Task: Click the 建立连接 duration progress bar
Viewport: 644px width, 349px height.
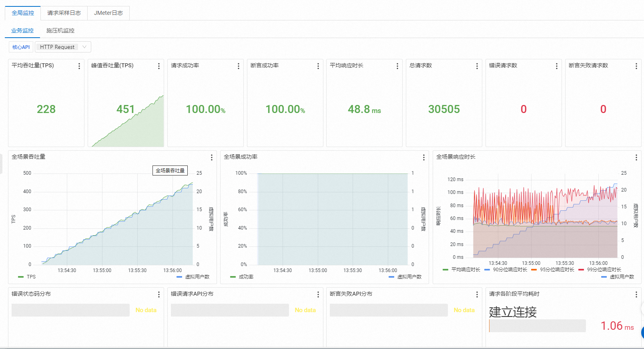Action: coord(538,326)
